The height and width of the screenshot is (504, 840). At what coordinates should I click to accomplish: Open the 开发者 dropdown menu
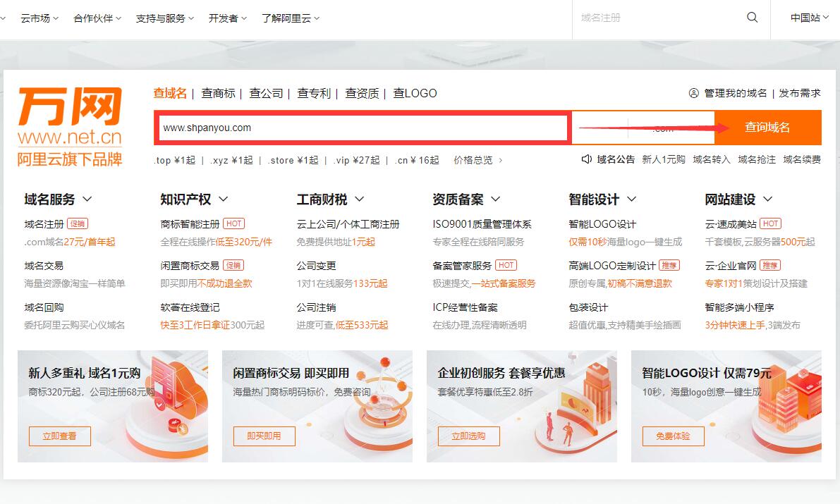pyautogui.click(x=228, y=18)
